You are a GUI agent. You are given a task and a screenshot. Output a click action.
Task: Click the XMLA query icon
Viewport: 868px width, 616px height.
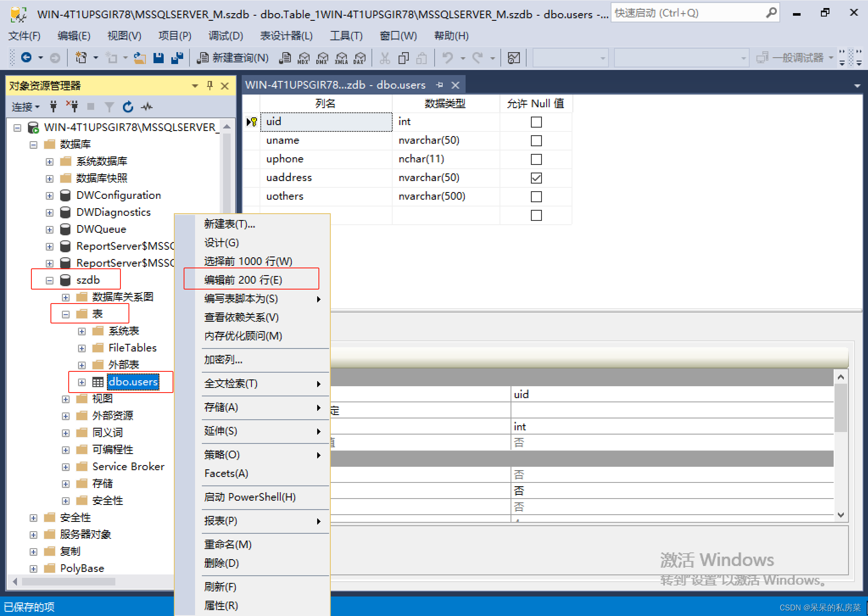pos(341,57)
